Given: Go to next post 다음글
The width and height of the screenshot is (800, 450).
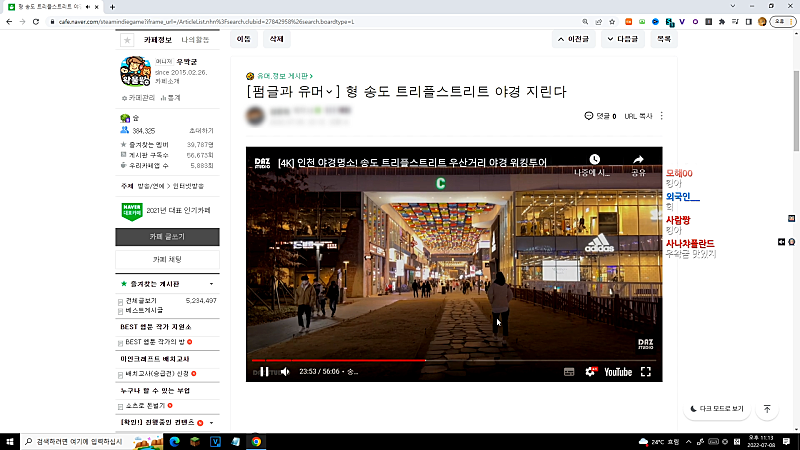Looking at the screenshot, I should tap(621, 39).
